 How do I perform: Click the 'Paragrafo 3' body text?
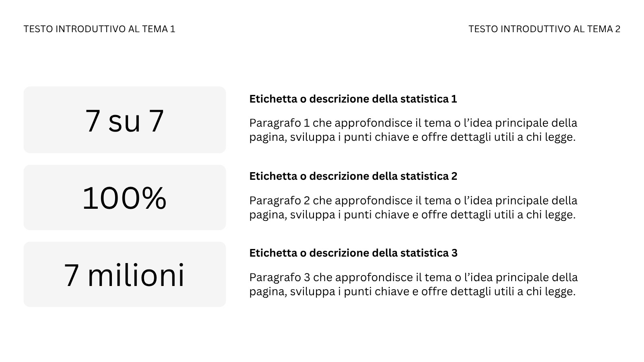(413, 284)
